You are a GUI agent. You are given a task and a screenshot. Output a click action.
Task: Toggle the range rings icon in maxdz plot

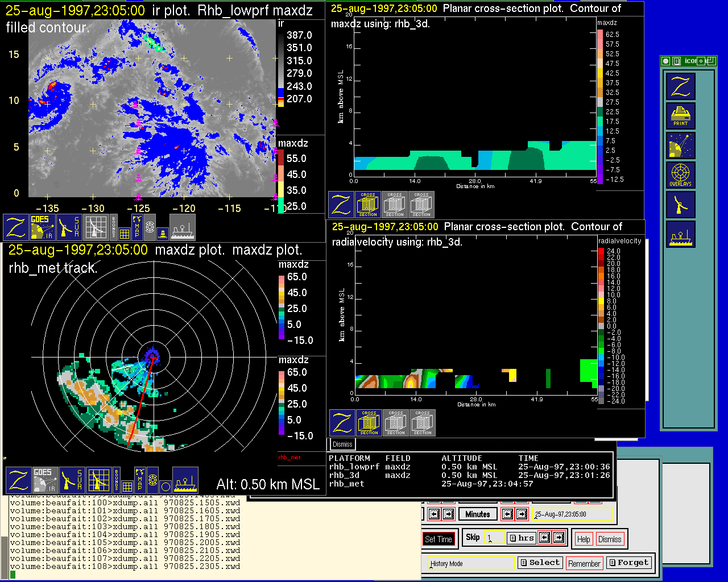point(152,480)
